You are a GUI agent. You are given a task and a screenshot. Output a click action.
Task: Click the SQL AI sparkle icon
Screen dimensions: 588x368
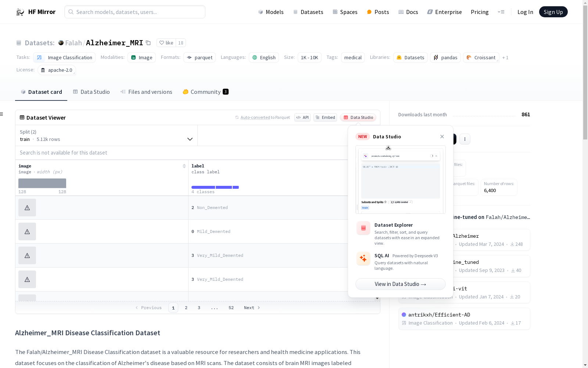[x=363, y=258]
